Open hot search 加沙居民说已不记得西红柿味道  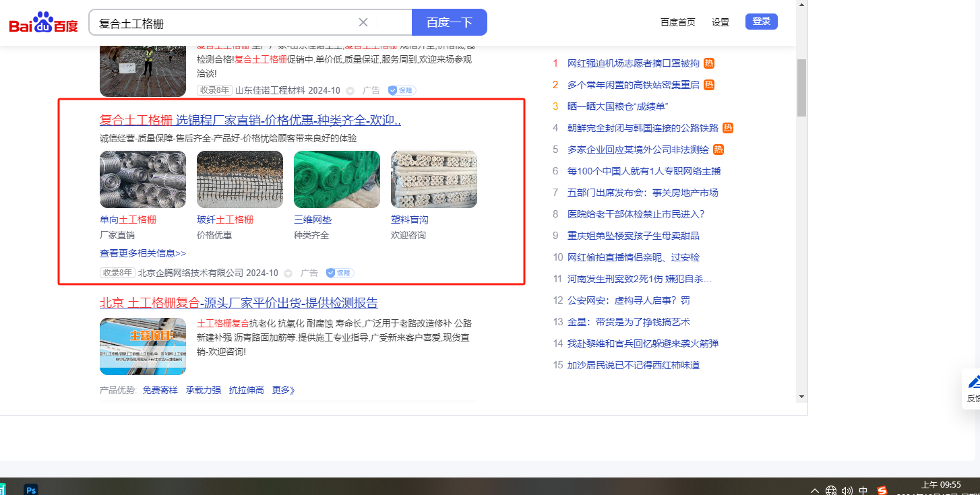634,365
